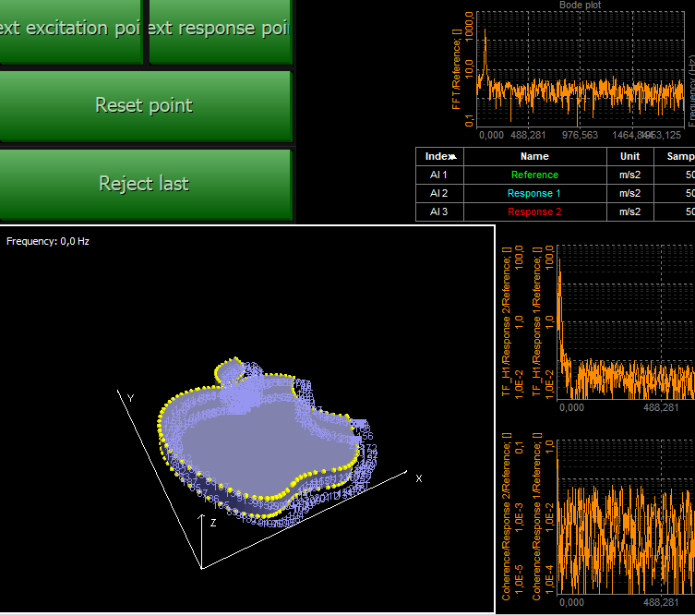Sort channels by the Index column header
This screenshot has height=616, width=695.
click(439, 157)
